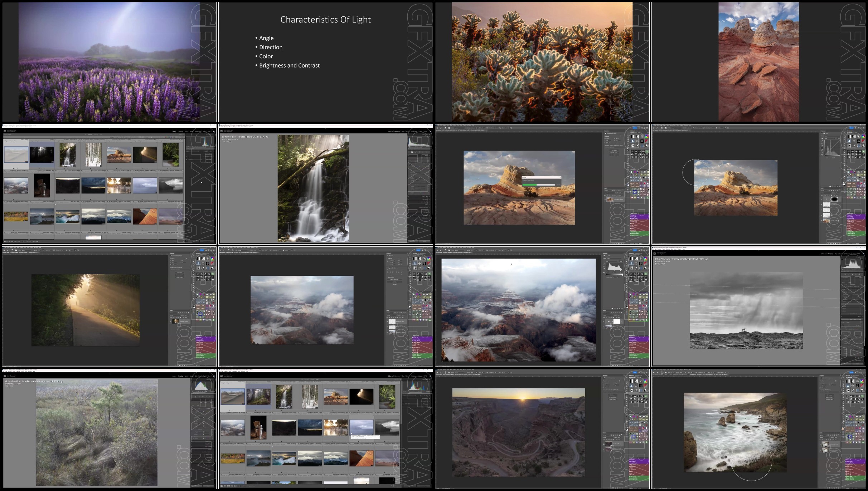Click the Home icon in the brush-circle Photoshop frame
The width and height of the screenshot is (868, 491).
point(654,128)
